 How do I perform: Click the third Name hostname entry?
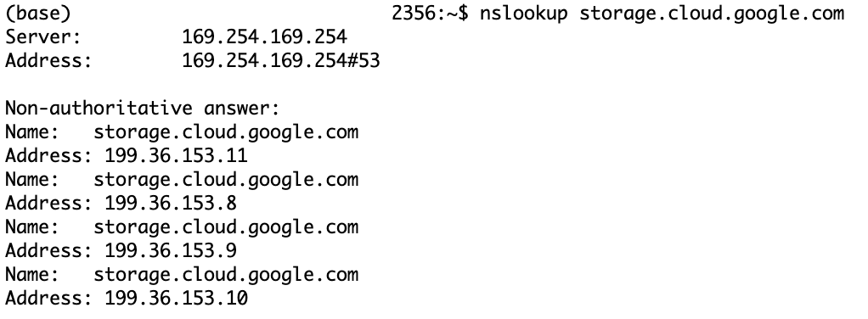226,227
